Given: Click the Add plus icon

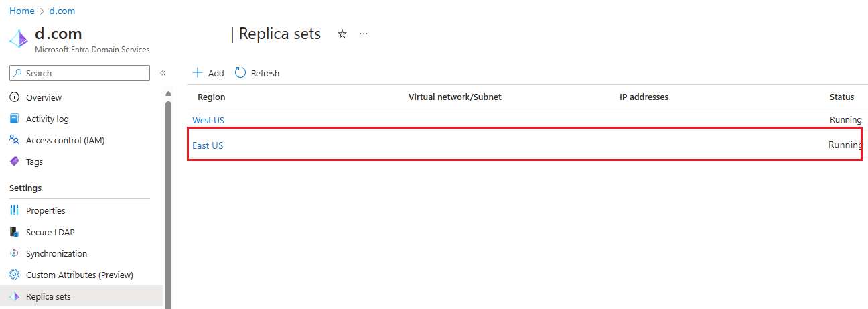Looking at the screenshot, I should (198, 73).
